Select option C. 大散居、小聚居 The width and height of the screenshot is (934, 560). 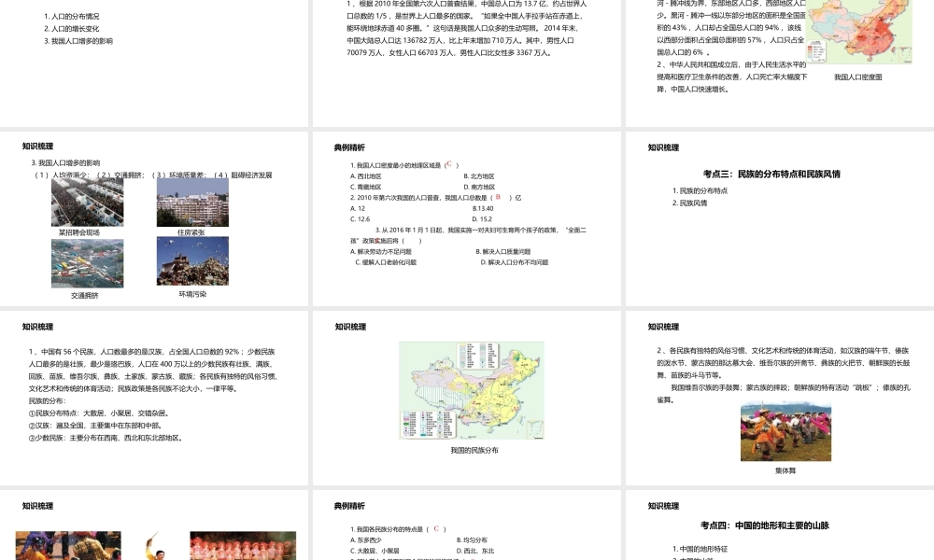pyautogui.click(x=375, y=551)
